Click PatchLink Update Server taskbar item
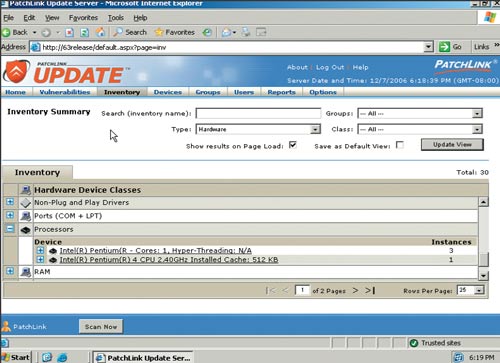Image resolution: width=500 pixels, height=363 pixels. tap(144, 358)
